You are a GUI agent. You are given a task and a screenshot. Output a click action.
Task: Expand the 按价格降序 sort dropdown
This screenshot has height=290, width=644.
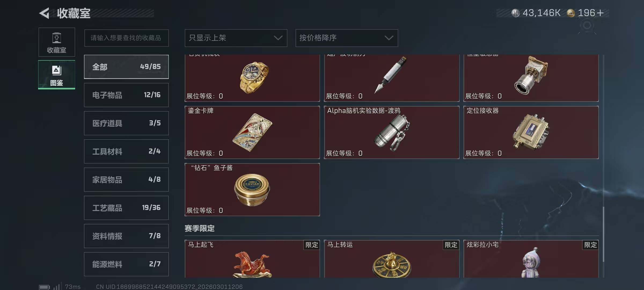pyautogui.click(x=347, y=38)
